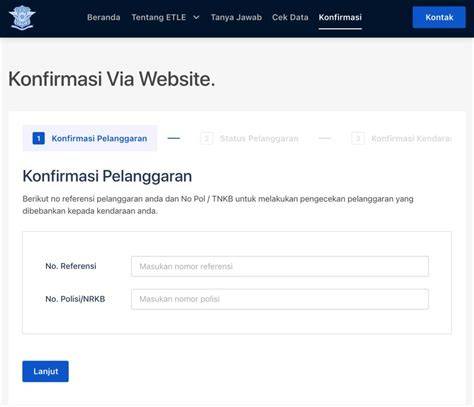Open the Cek Data page
The width and height of the screenshot is (474, 407).
[x=290, y=17]
